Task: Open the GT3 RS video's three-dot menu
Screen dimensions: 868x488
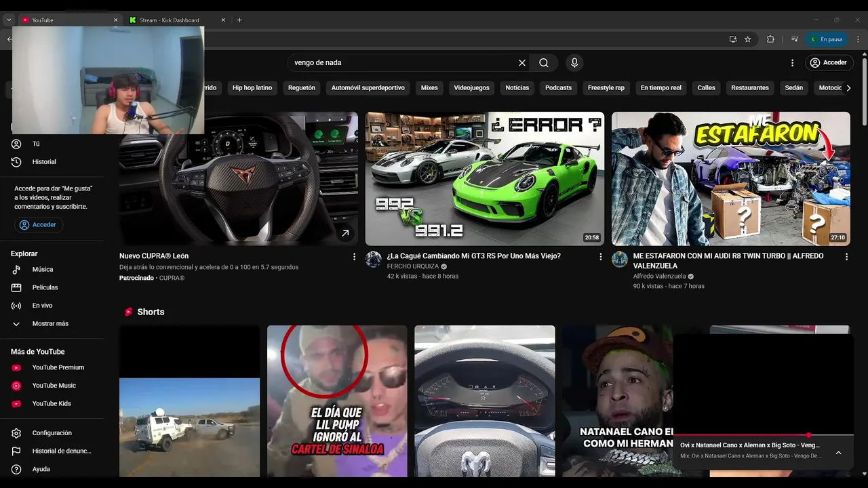Action: 600,257
